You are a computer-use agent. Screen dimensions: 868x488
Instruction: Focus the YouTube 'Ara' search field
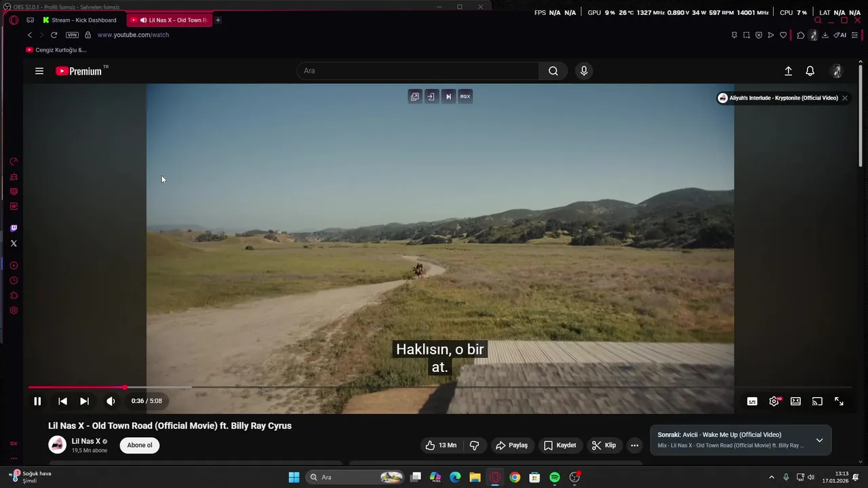pyautogui.click(x=418, y=70)
